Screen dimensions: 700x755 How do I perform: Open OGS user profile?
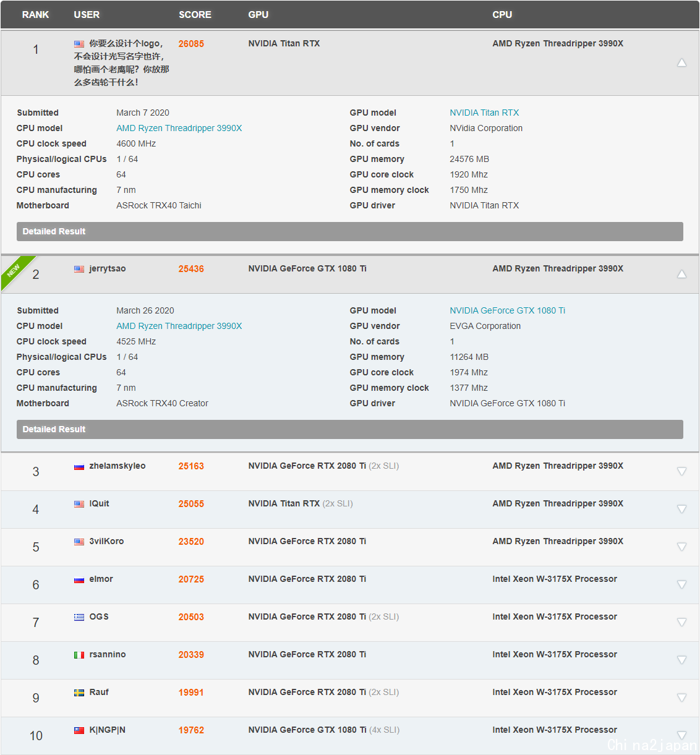(99, 616)
